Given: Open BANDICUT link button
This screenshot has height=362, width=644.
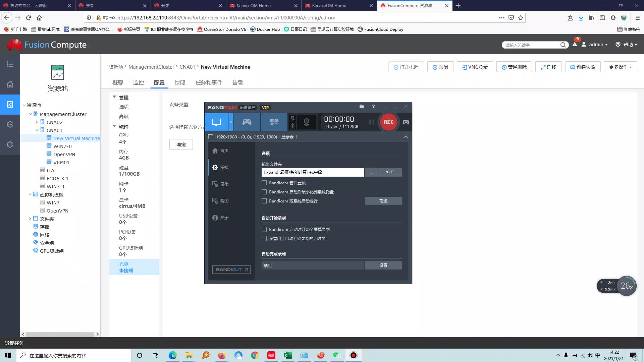Looking at the screenshot, I should tap(231, 269).
